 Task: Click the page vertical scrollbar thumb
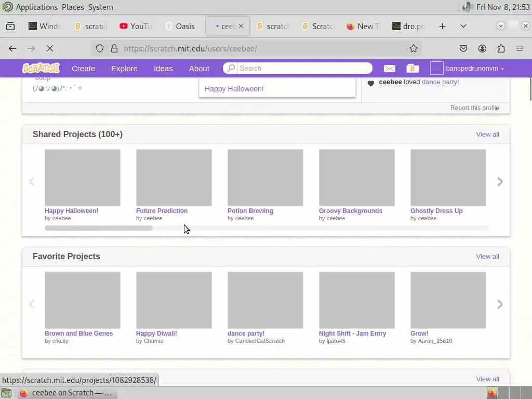tap(530, 89)
